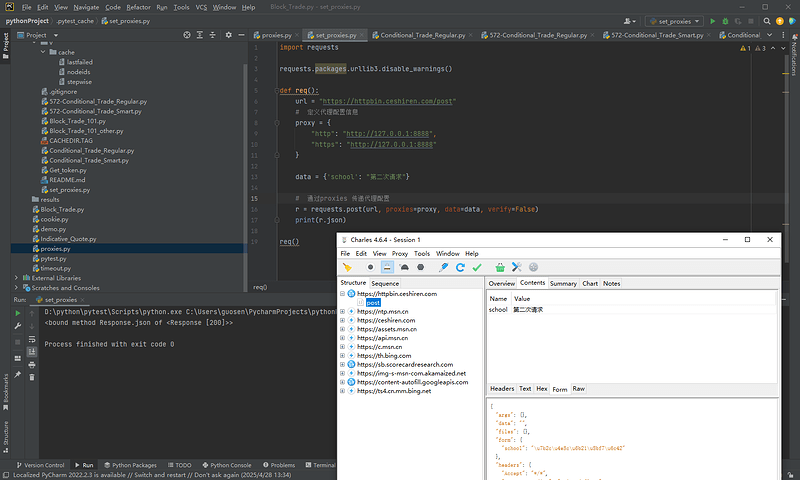Switch to the Summary tab in Charles

coord(563,283)
